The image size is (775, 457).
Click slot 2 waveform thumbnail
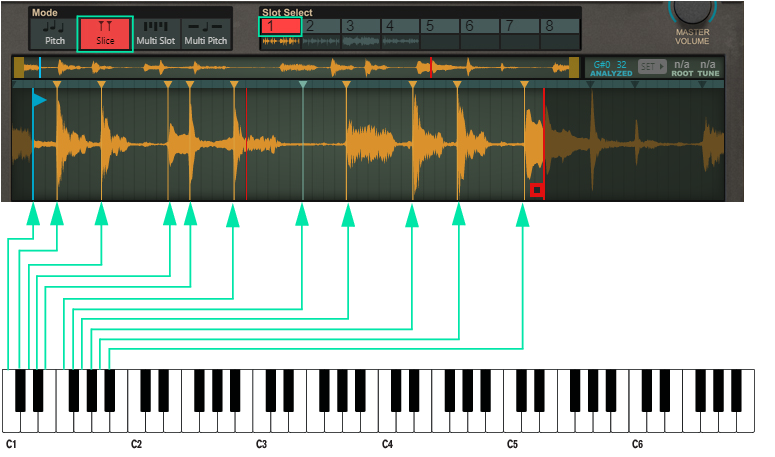[321, 42]
